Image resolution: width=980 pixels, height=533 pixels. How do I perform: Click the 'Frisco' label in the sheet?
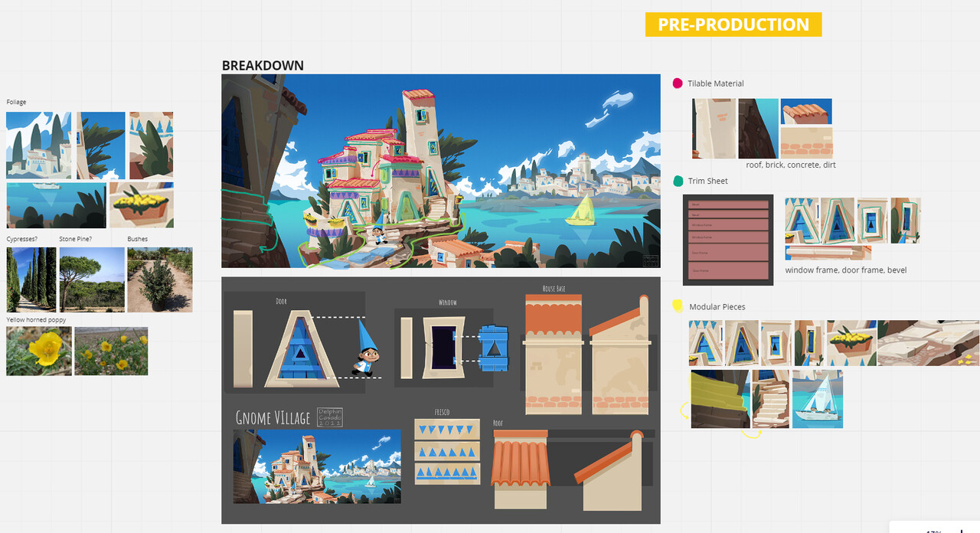coord(442,412)
